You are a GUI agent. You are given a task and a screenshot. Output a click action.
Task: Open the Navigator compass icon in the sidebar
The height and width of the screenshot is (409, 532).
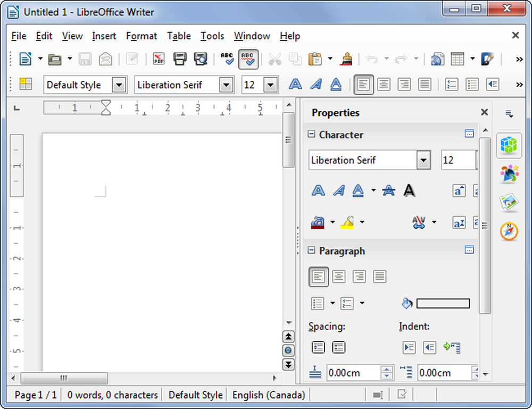pos(509,231)
